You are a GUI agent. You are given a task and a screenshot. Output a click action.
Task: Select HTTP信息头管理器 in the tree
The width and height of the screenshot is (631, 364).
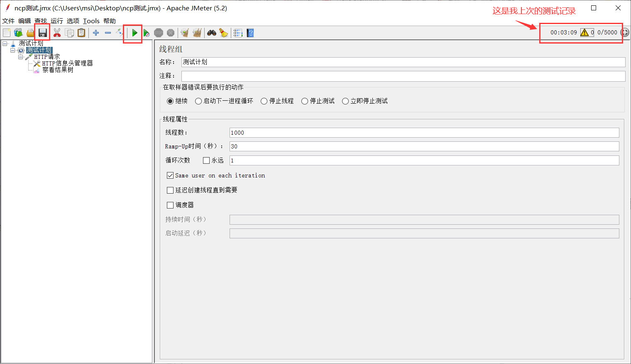(x=67, y=63)
